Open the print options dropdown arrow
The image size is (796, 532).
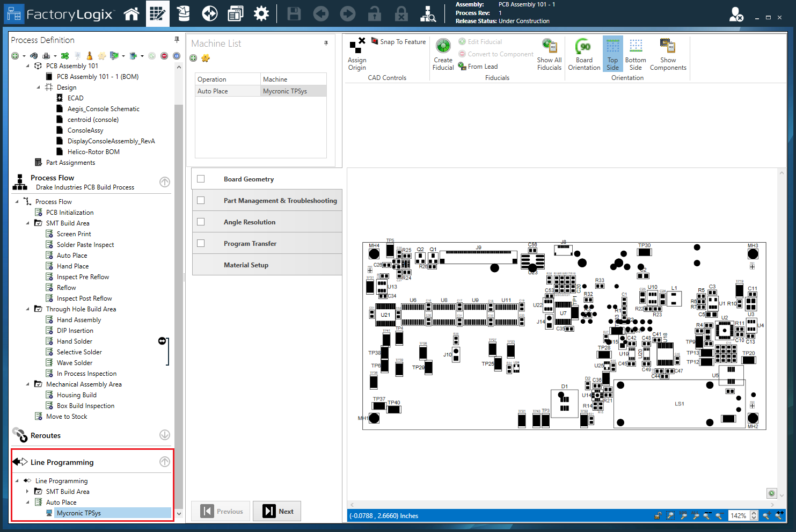pos(54,56)
